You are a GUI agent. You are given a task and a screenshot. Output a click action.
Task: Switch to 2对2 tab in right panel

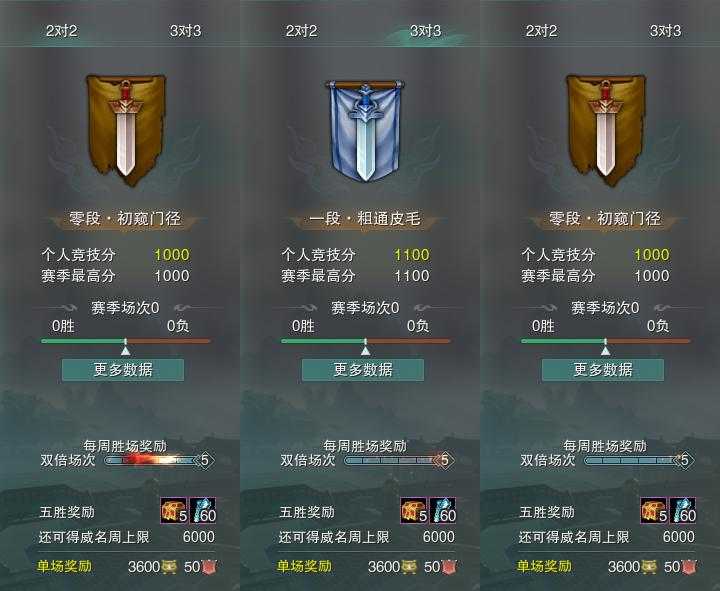tap(541, 31)
